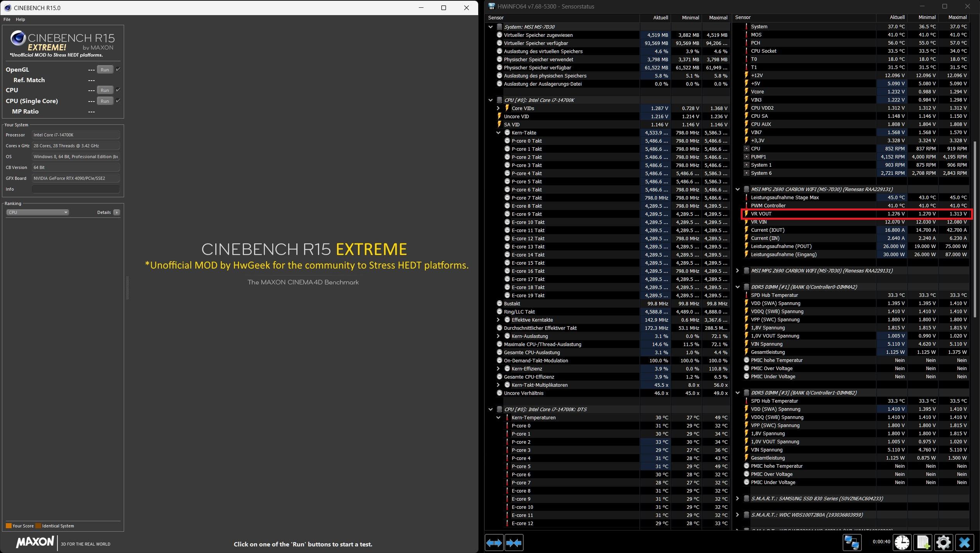This screenshot has height=553, width=980.
Task: Click the left pane Maximal column header
Action: coord(716,17)
